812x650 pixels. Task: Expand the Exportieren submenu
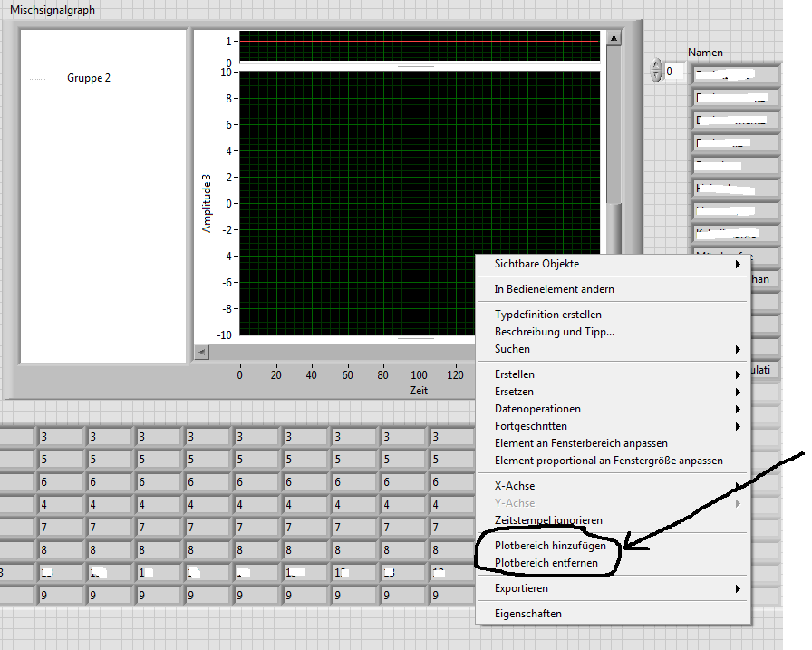(521, 588)
